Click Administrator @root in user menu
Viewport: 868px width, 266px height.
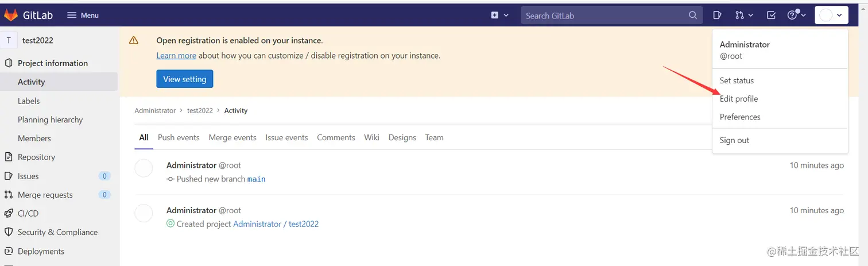(x=745, y=50)
